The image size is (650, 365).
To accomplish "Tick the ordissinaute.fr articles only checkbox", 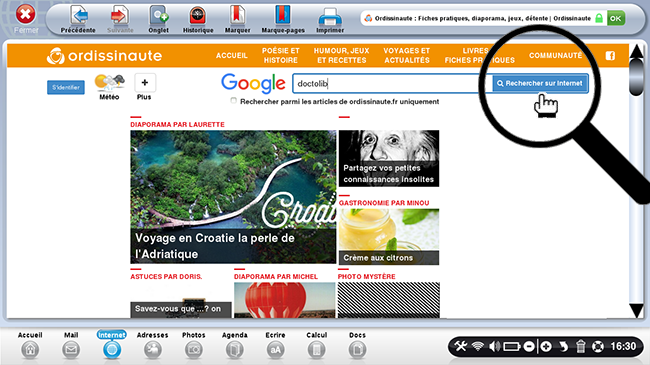I will pos(234,101).
